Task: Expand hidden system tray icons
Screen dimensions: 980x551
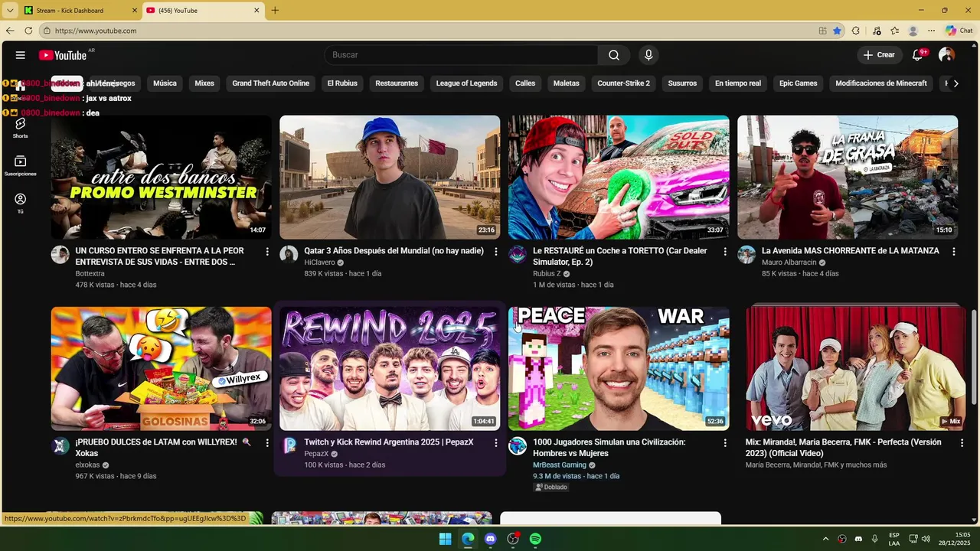Action: click(825, 539)
